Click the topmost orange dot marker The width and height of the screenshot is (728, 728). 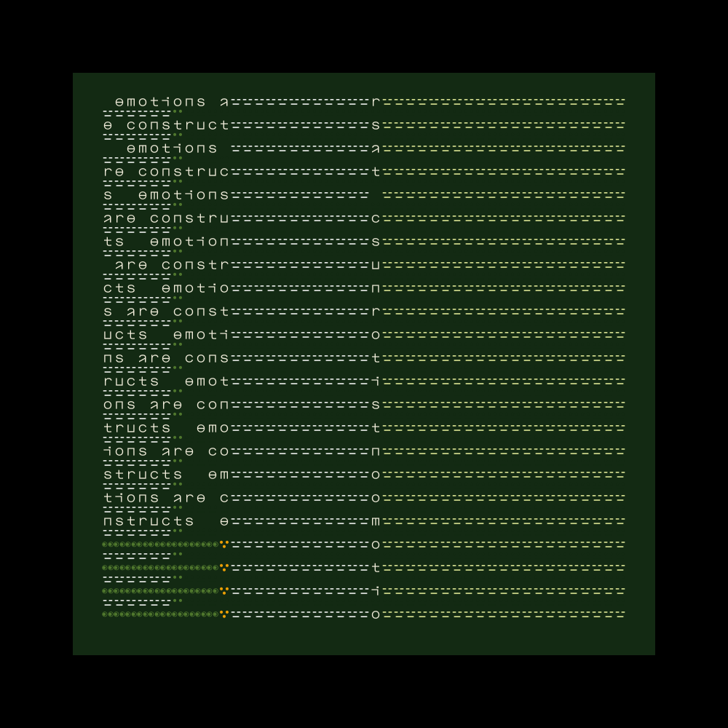224,544
